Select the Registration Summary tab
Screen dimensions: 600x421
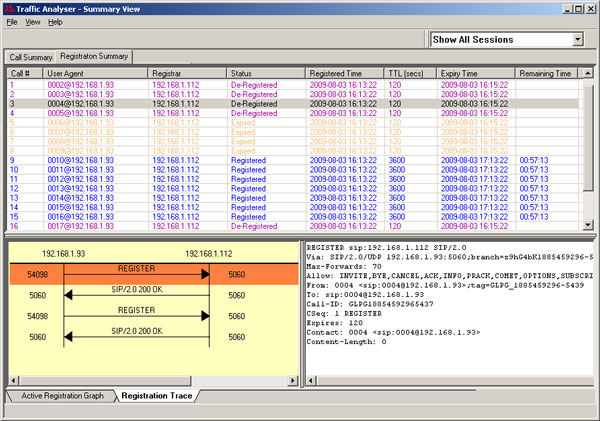(94, 56)
